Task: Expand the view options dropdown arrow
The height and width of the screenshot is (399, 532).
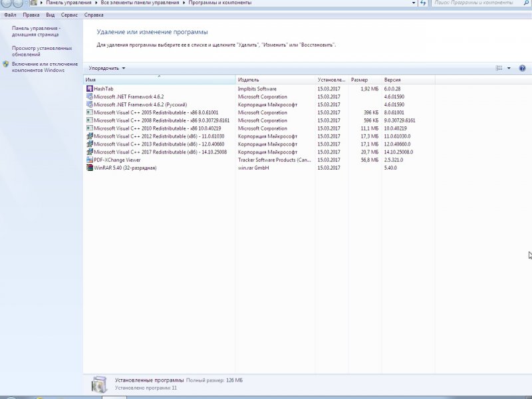Action: (x=509, y=68)
